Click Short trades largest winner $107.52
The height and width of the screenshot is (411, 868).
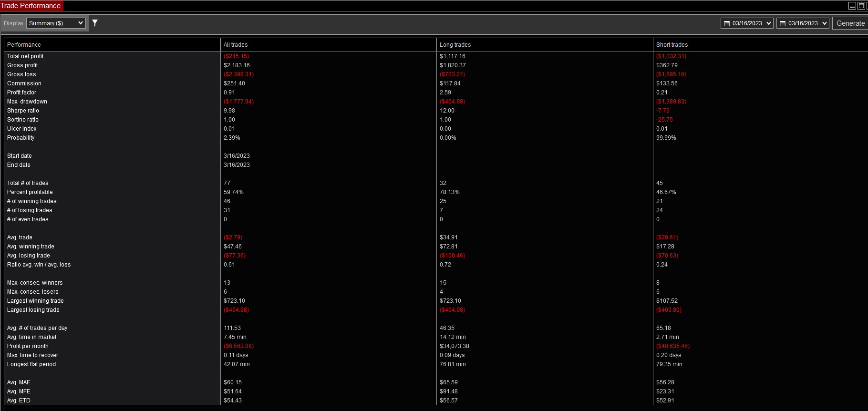coord(667,301)
